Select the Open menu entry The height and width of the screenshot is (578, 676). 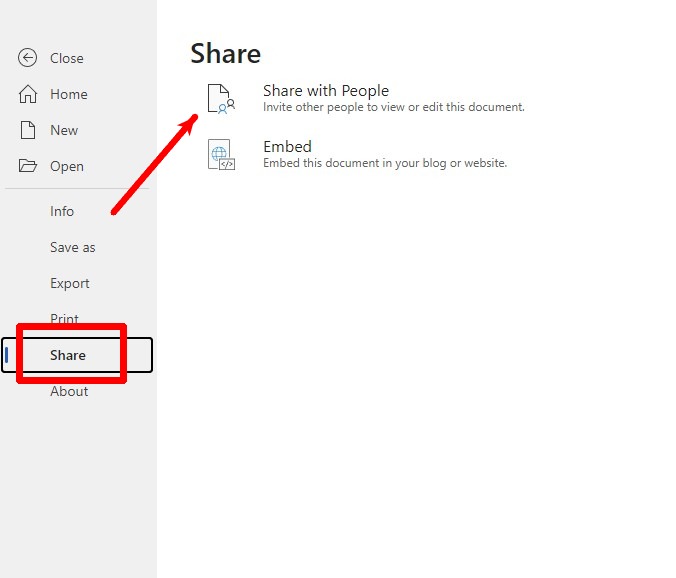point(67,166)
